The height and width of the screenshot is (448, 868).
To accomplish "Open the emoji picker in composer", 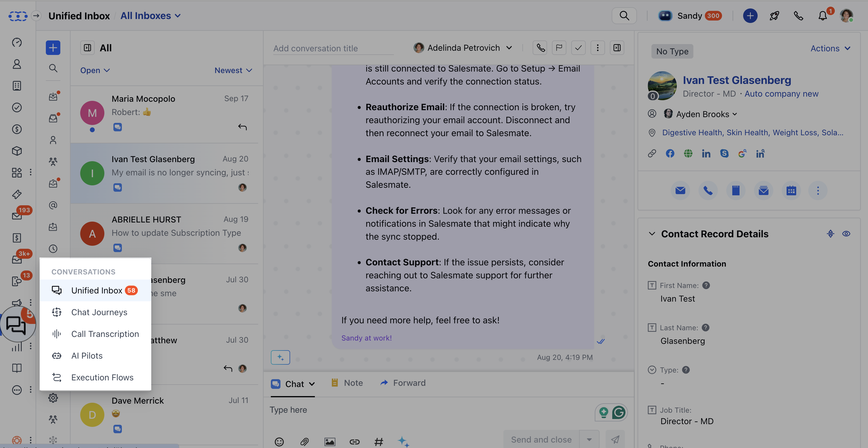I will [x=279, y=441].
